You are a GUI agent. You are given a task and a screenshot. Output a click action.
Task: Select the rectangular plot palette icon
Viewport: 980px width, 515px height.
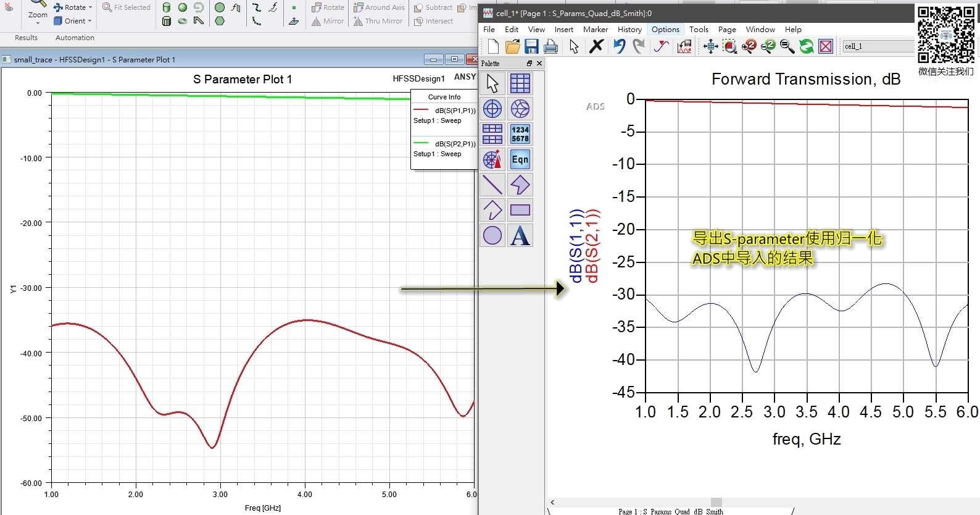click(x=520, y=83)
